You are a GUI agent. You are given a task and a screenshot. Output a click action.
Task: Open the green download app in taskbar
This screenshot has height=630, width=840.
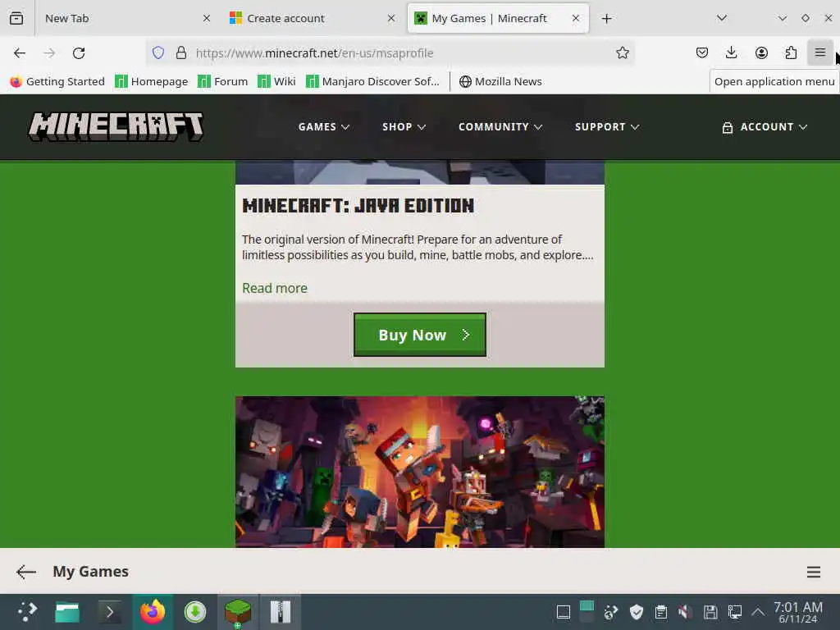coord(195,612)
